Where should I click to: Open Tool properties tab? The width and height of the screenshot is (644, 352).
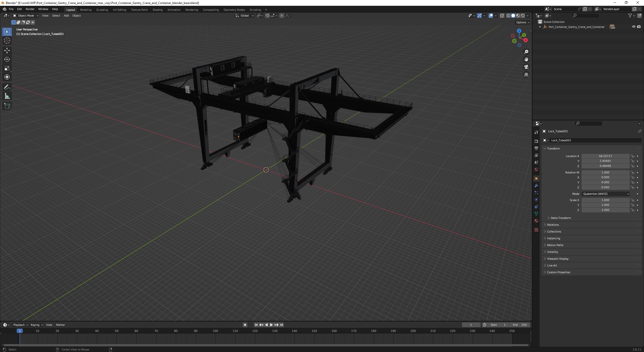click(536, 132)
